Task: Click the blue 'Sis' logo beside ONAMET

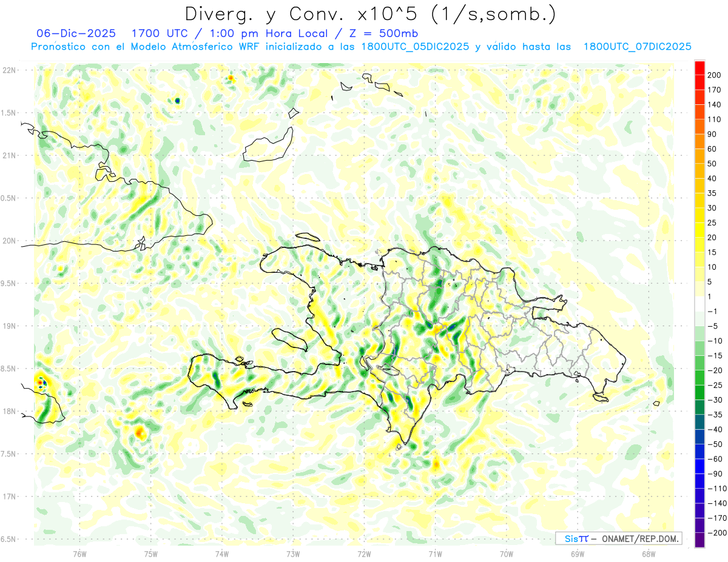Action: 571,538
